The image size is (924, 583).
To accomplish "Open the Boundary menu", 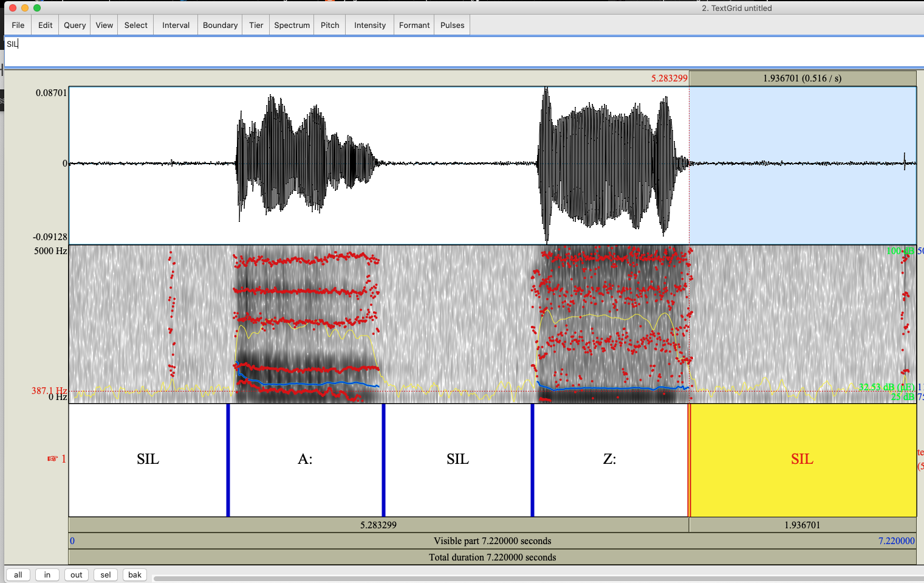I will [220, 25].
